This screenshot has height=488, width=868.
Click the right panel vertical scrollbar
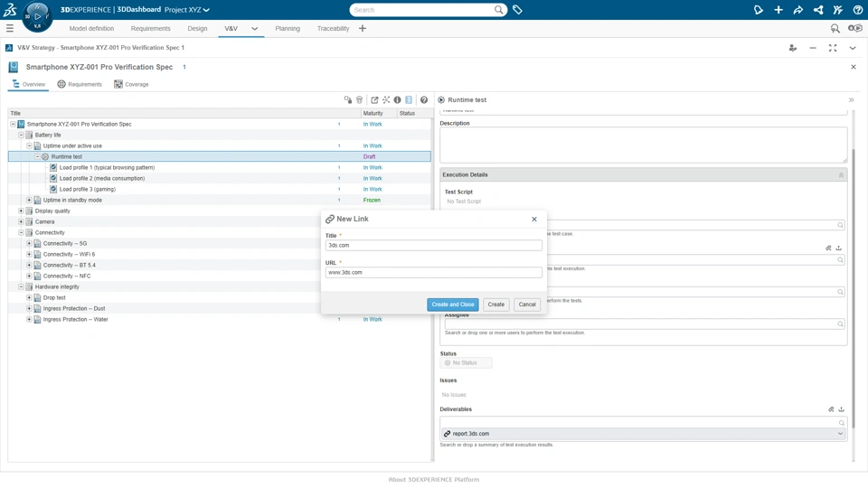point(854,287)
